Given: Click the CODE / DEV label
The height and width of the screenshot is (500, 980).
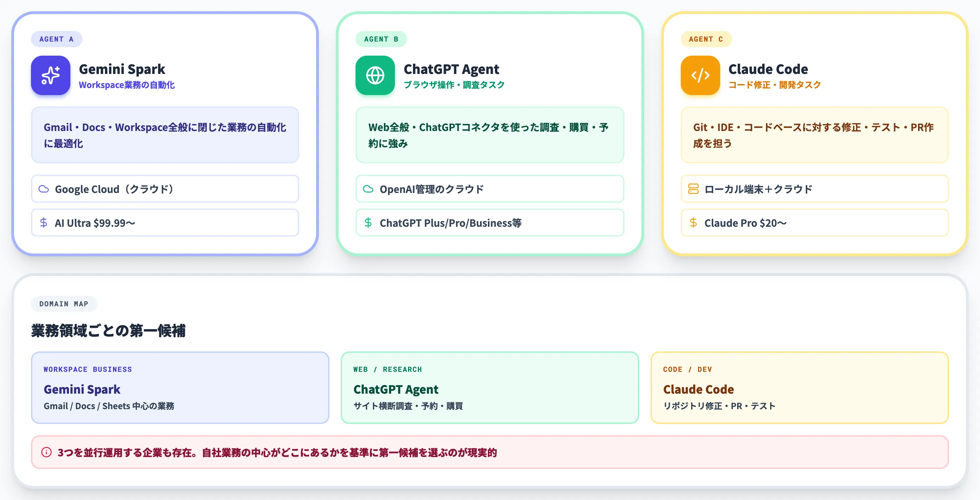Looking at the screenshot, I should coord(687,369).
